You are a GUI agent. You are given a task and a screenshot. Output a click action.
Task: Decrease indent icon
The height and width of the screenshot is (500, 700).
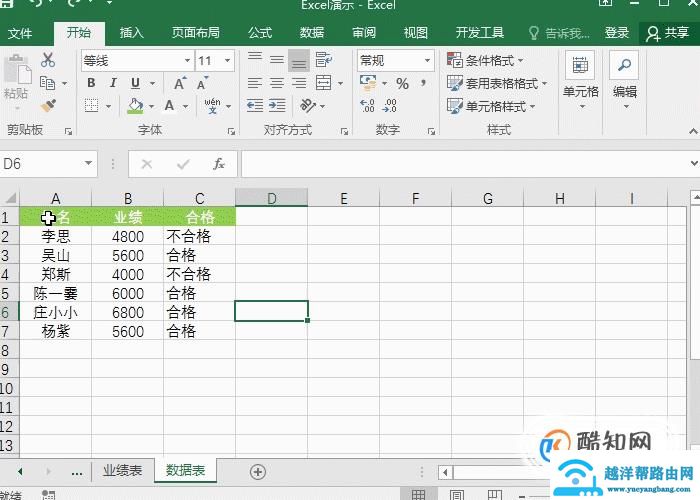[x=255, y=106]
